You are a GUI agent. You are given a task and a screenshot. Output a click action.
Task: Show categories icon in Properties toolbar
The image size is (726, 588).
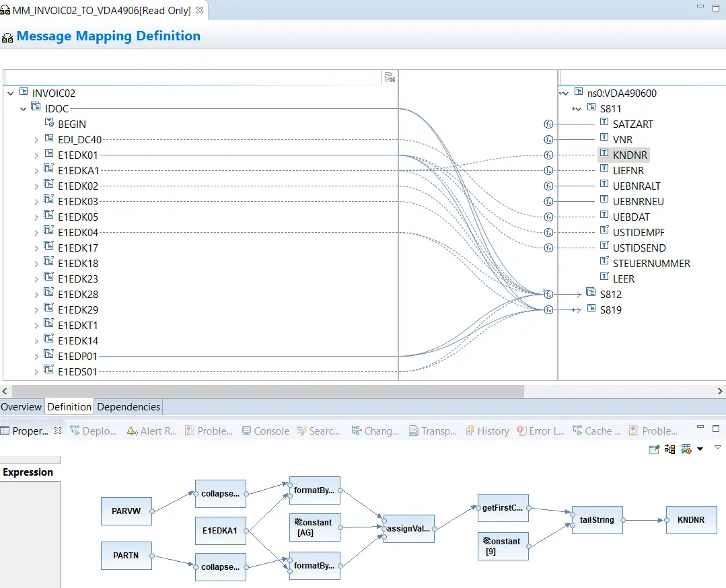point(669,449)
